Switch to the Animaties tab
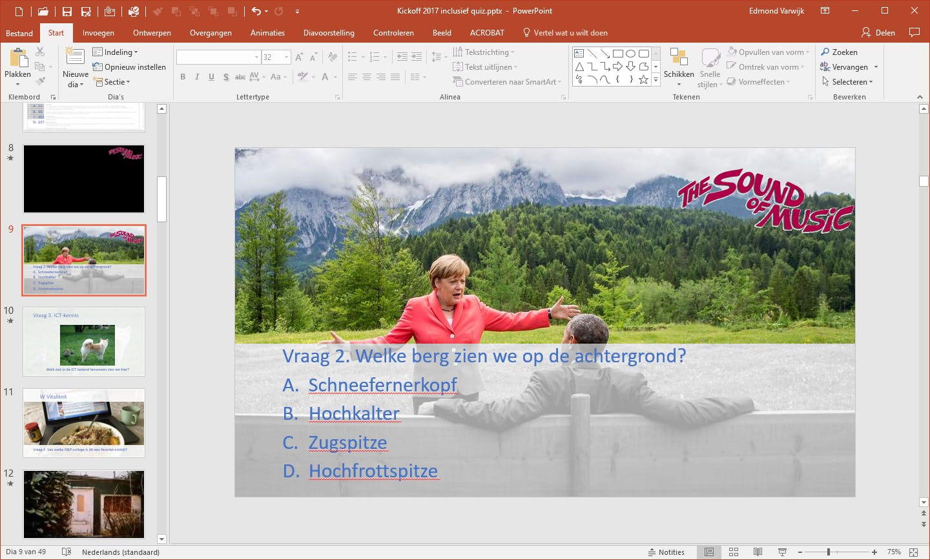 click(x=267, y=33)
